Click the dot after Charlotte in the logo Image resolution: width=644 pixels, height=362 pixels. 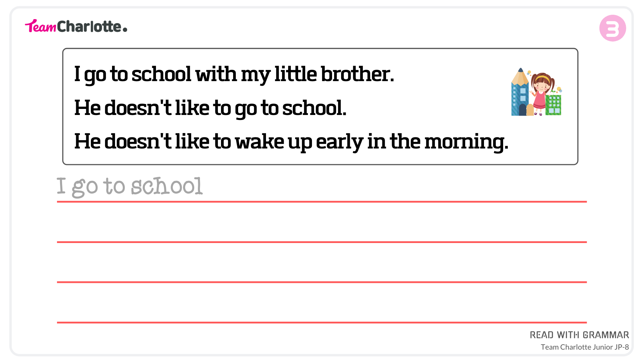pos(125,29)
